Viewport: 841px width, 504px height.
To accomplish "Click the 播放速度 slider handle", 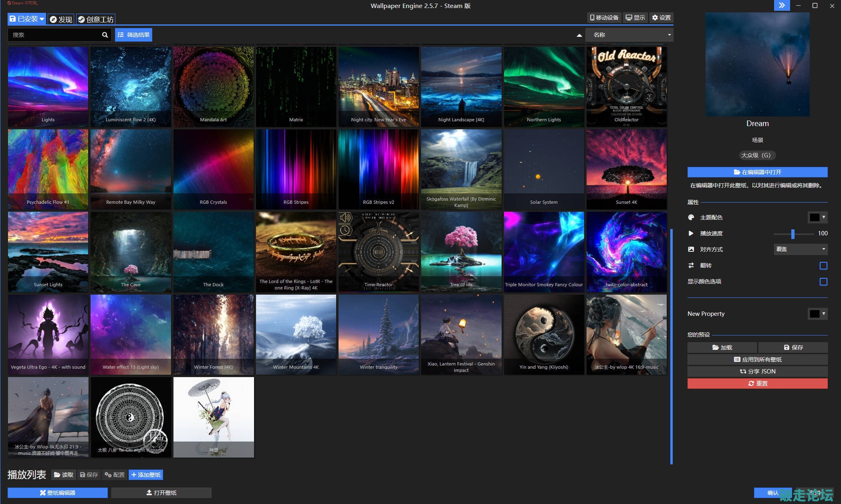I will [793, 233].
